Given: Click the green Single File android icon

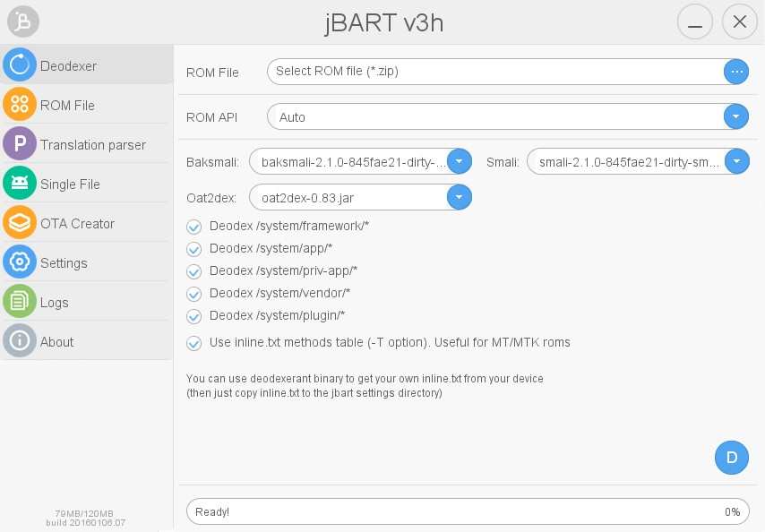Looking at the screenshot, I should [x=20, y=183].
